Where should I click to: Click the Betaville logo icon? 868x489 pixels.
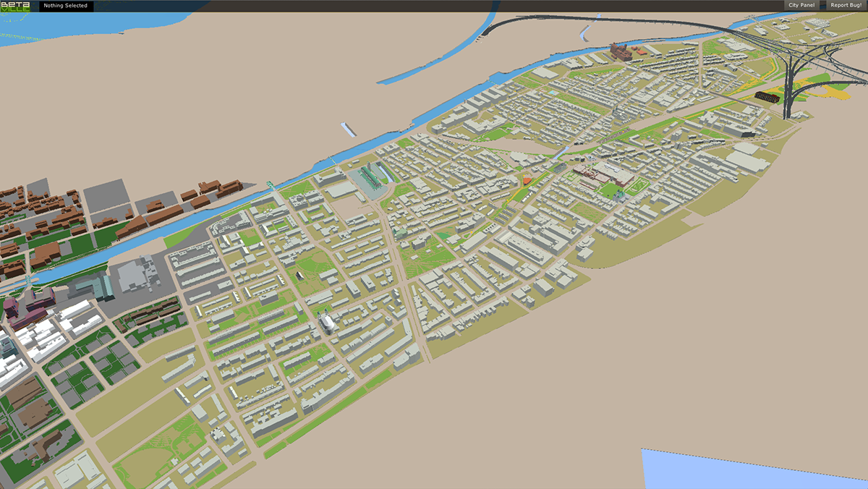15,6
